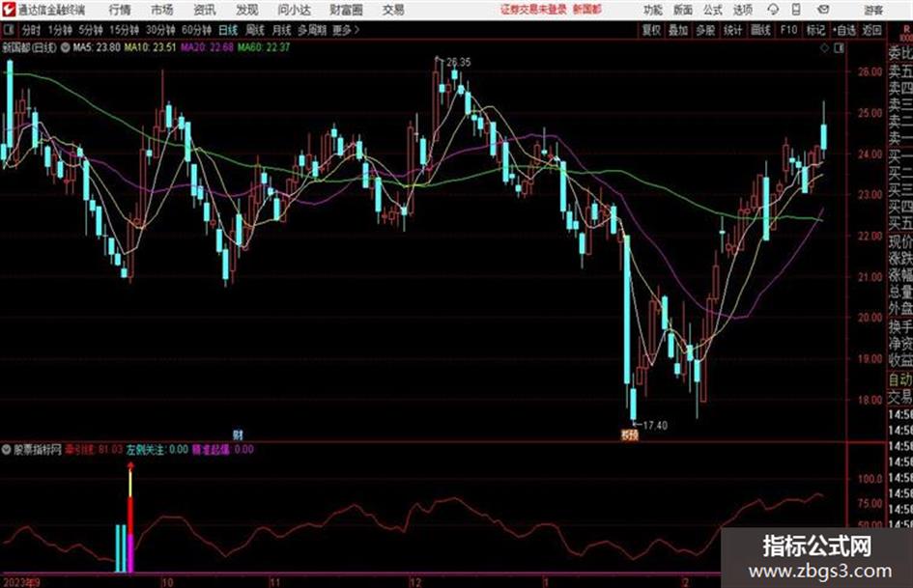Click the 叠加 overlay button
Image resolution: width=913 pixels, height=588 pixels.
click(678, 30)
